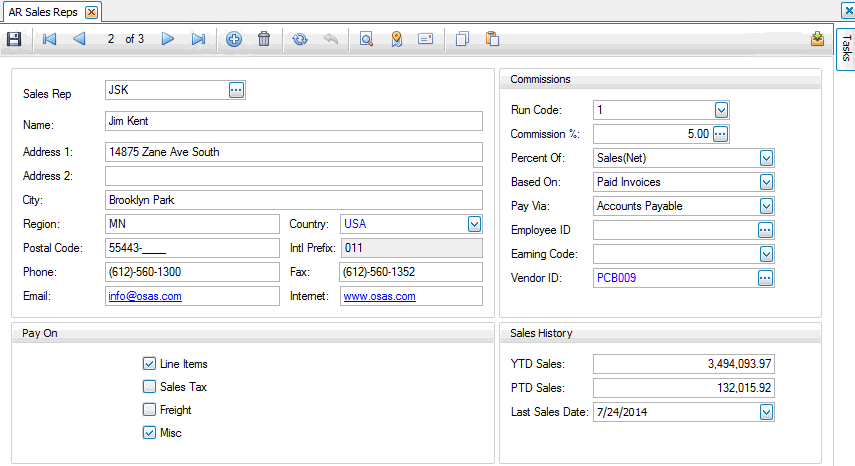The width and height of the screenshot is (855, 466).
Task: Go to the next record
Action: pos(168,39)
